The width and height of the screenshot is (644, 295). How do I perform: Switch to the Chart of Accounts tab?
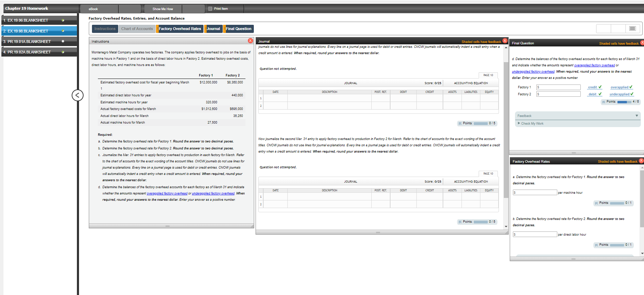tap(137, 29)
